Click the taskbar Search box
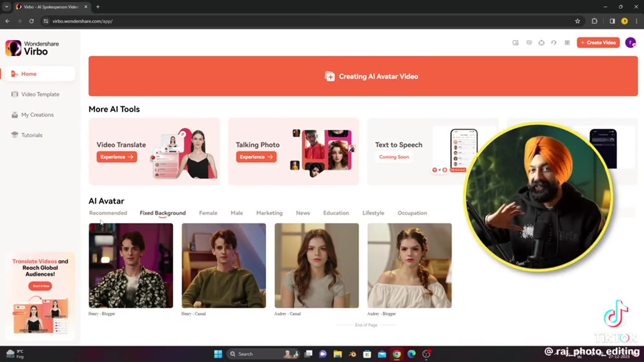The width and height of the screenshot is (644, 362). pyautogui.click(x=263, y=354)
